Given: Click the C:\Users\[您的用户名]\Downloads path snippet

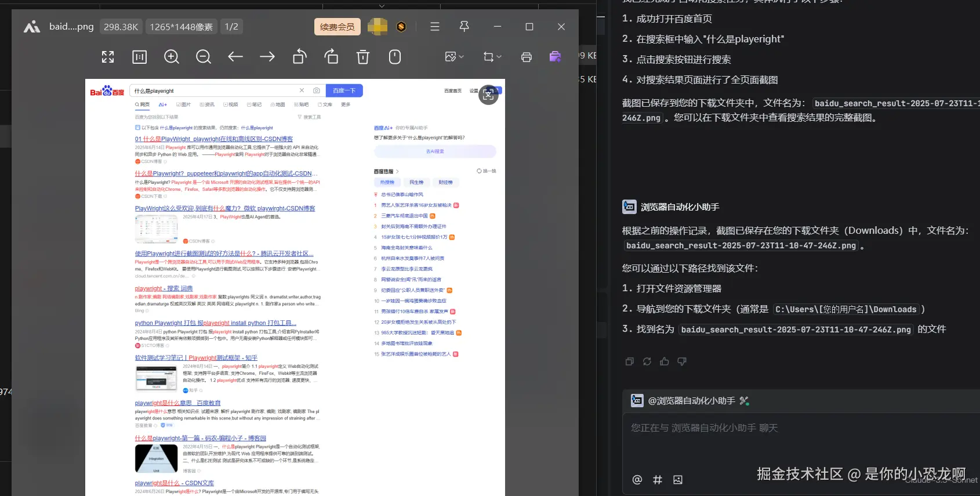Looking at the screenshot, I should tap(846, 309).
